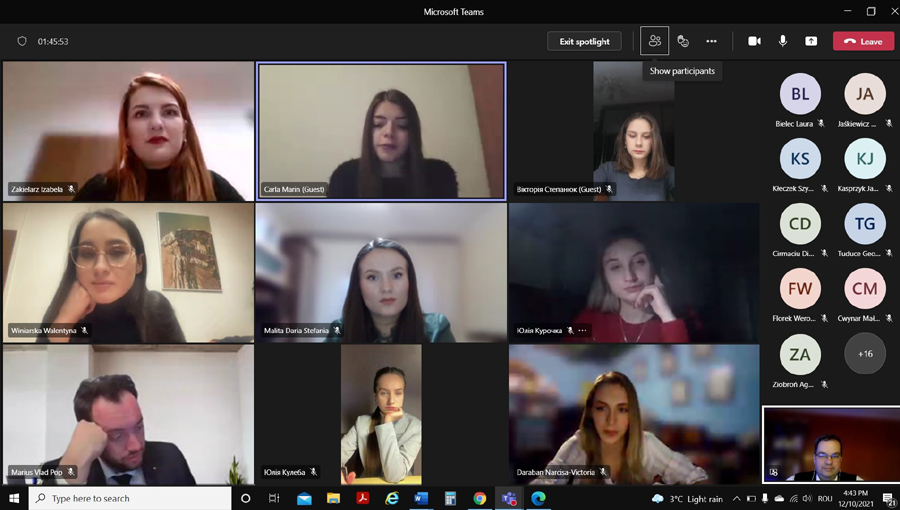Click the self-view video thumbnail
900x510 pixels.
[x=831, y=445]
